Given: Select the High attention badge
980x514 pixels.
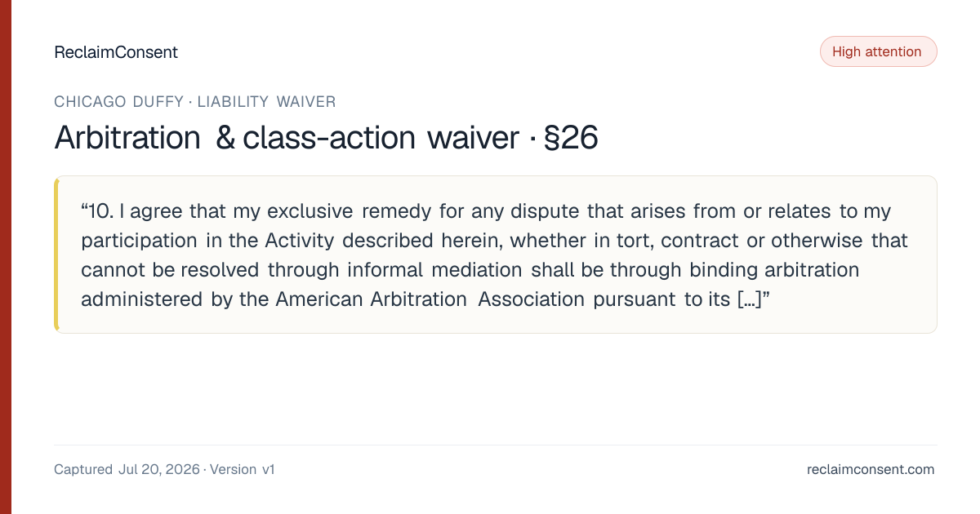Looking at the screenshot, I should (x=878, y=51).
